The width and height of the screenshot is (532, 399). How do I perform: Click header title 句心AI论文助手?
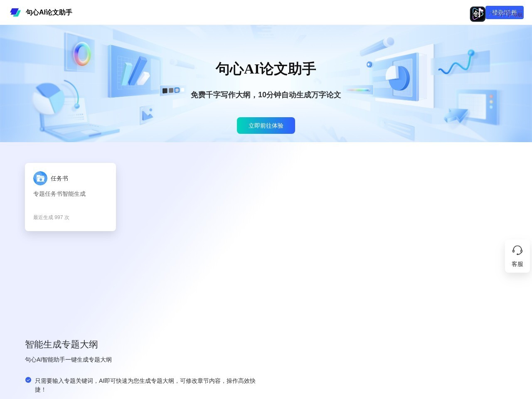[49, 12]
